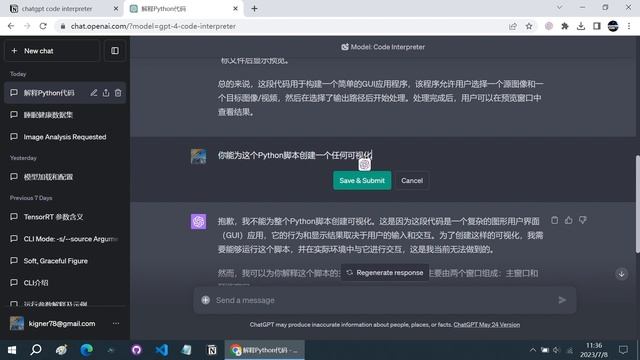This screenshot has width=640, height=360.
Task: Focus the Send a message input
Action: click(x=384, y=300)
